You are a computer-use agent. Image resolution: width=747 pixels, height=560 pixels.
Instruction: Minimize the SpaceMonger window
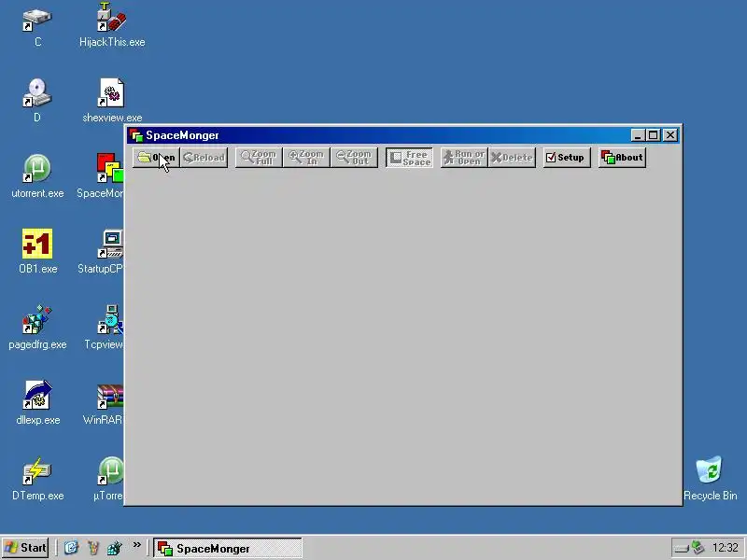coord(638,135)
